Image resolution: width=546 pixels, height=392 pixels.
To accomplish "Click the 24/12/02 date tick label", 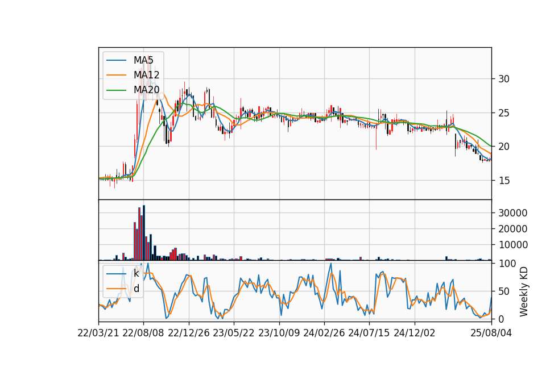I will 415,333.
